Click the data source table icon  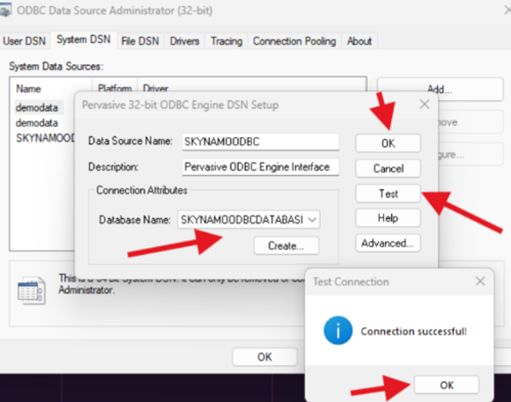point(31,291)
